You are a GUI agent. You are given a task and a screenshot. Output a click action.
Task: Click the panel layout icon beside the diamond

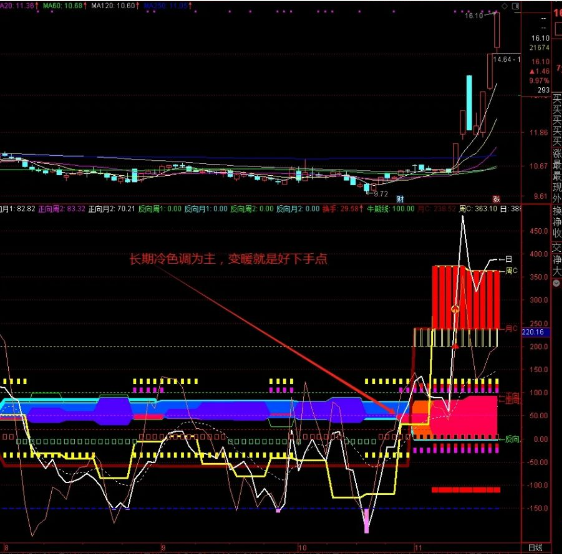tap(515, 6)
